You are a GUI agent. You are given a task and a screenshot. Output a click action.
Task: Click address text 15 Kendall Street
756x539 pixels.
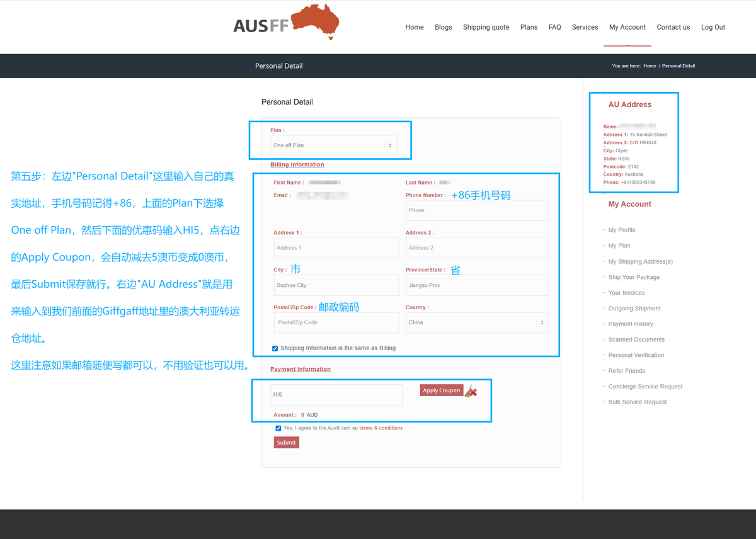coord(648,135)
